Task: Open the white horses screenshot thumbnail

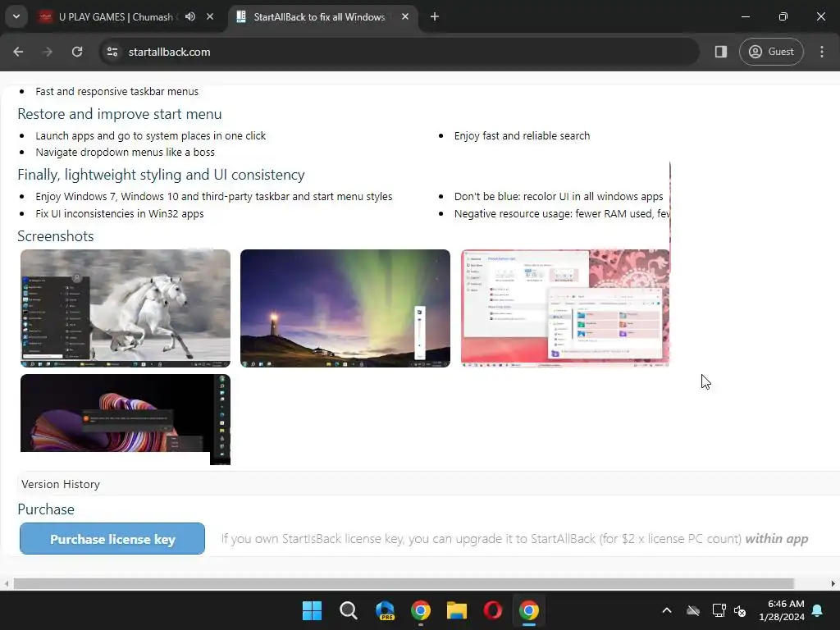Action: pos(126,308)
